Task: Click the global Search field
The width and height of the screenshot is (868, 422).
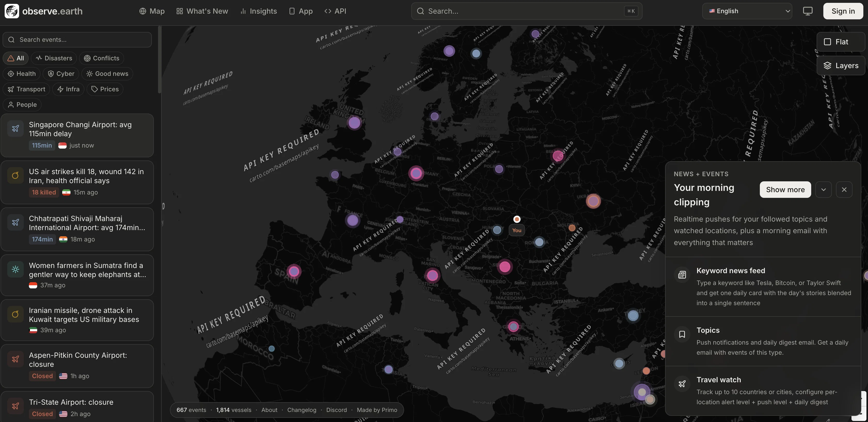Action: [527, 11]
